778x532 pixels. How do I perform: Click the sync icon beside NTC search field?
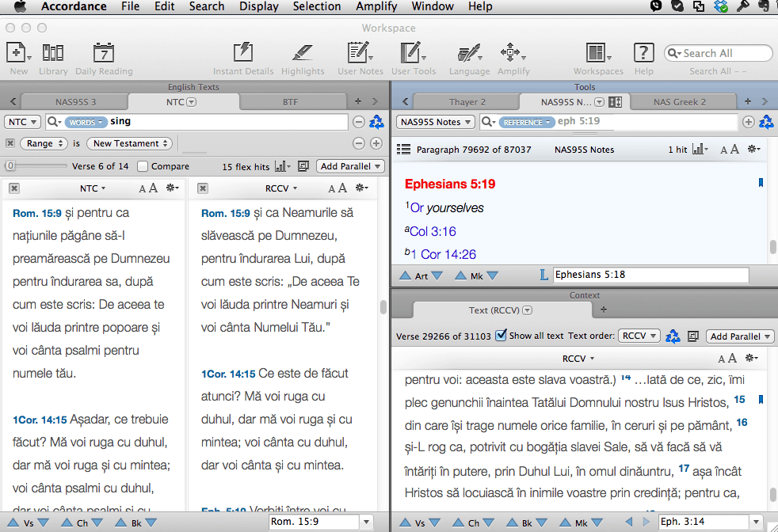pos(376,121)
